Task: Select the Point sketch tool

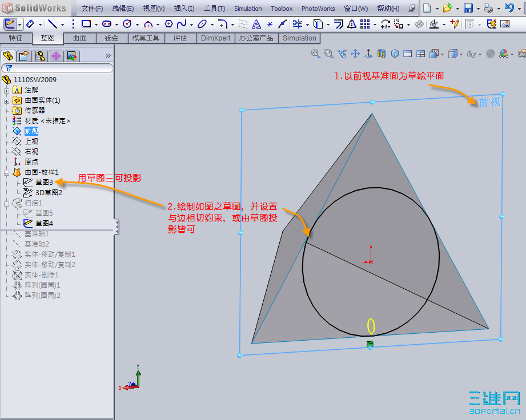Action: (270, 24)
